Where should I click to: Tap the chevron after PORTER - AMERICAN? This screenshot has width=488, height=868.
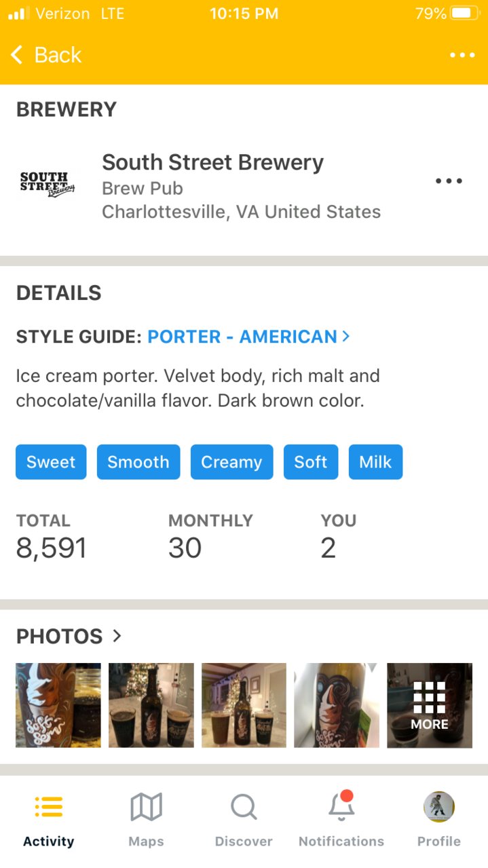click(346, 336)
